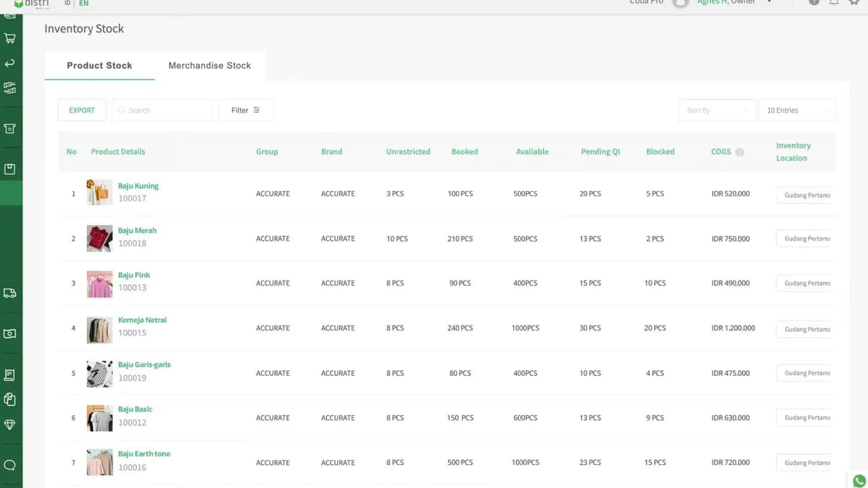Click the Baju Basic product thumbnail
The height and width of the screenshot is (488, 868).
100,419
